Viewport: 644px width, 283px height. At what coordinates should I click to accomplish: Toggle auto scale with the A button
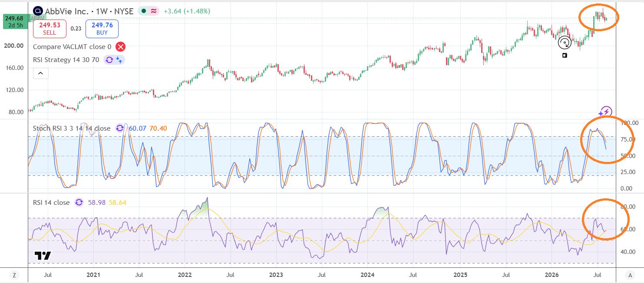(630, 275)
